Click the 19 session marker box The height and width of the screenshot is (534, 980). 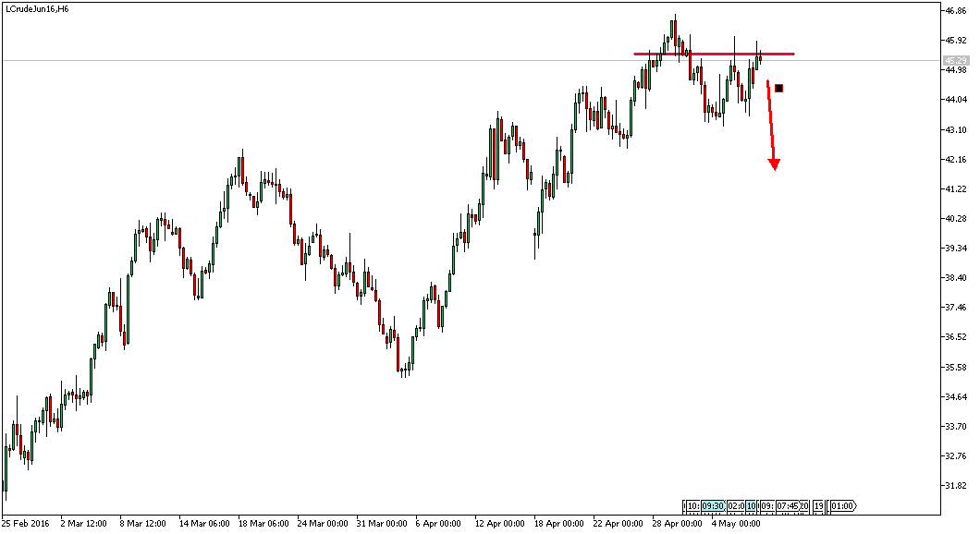819,505
